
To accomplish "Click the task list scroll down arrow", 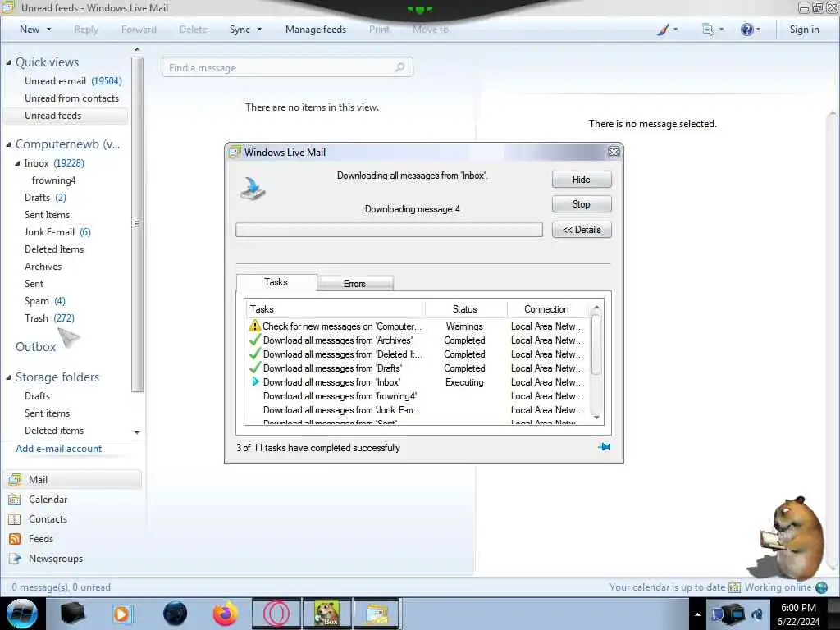I will (x=596, y=418).
